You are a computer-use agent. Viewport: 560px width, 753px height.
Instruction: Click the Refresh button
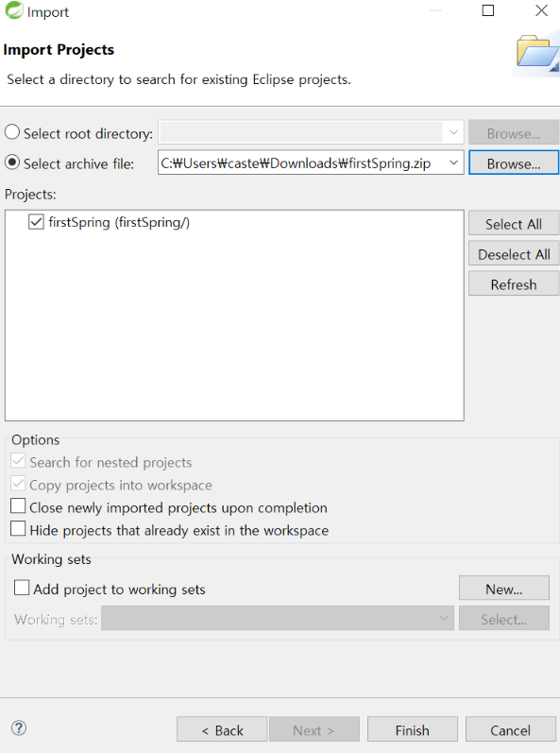click(x=514, y=283)
